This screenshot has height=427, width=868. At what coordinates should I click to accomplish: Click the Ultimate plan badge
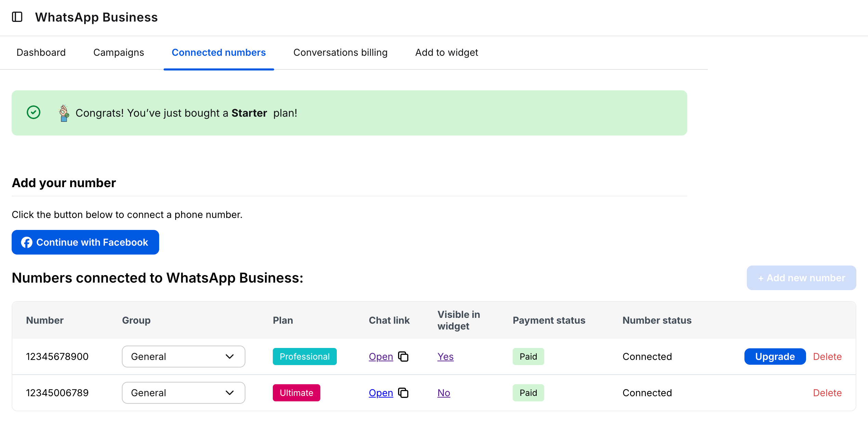click(x=296, y=393)
